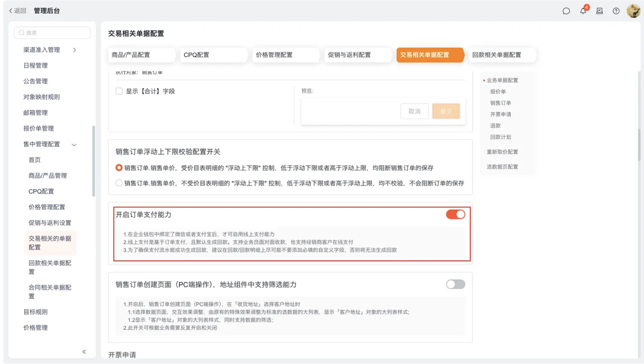Screen dimensions: 644x364
Task: Switch to the 价格管理配置 tab
Action: 285,55
